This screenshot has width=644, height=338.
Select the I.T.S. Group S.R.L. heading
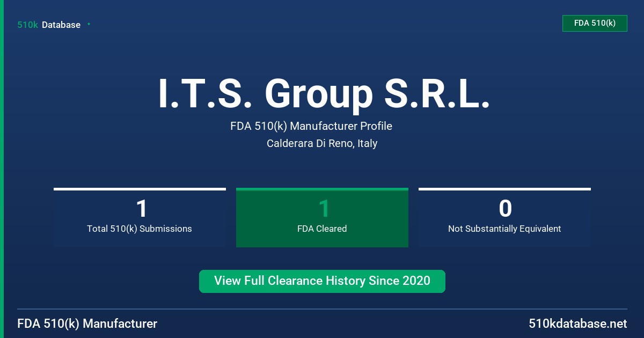tap(324, 93)
